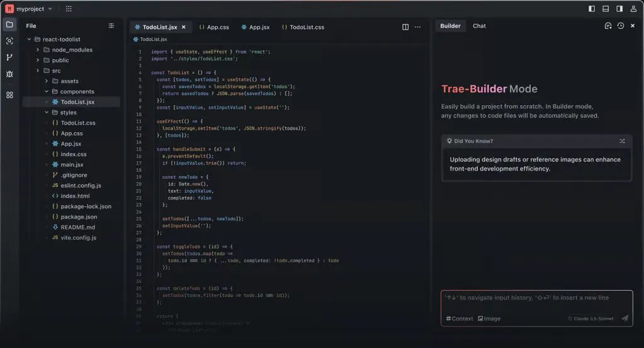Open package.json in file tree
Image resolution: width=644 pixels, height=348 pixels.
coord(79,216)
